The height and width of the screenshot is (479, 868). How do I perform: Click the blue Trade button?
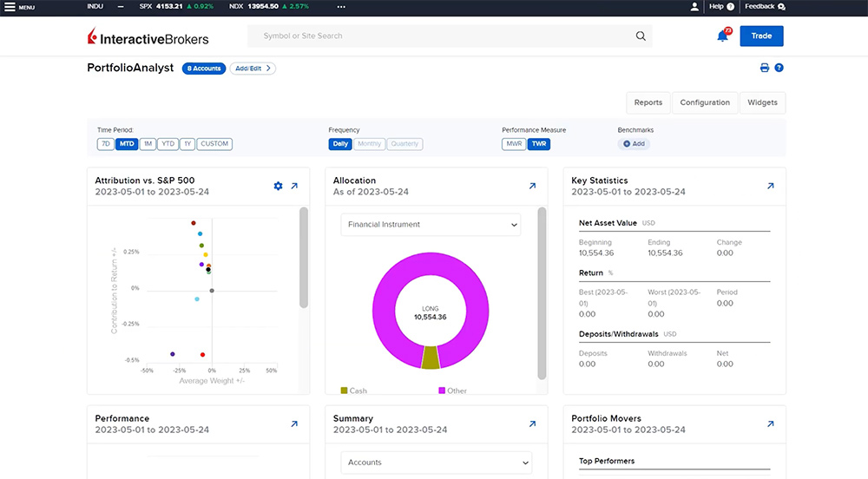[x=761, y=36]
